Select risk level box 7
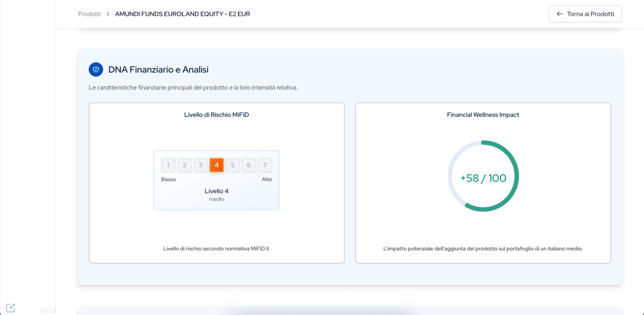Screen dimensions: 644x315 coord(265,165)
